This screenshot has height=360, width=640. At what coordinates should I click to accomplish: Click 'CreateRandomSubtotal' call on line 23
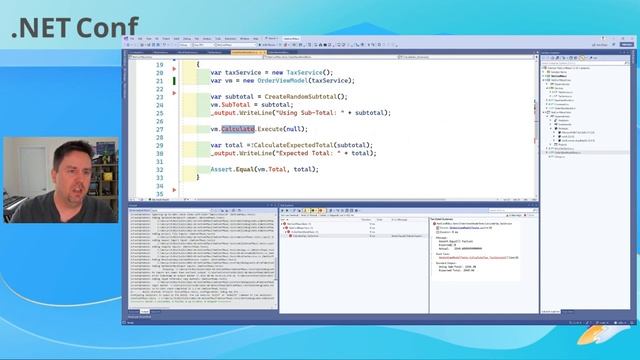click(x=302, y=97)
